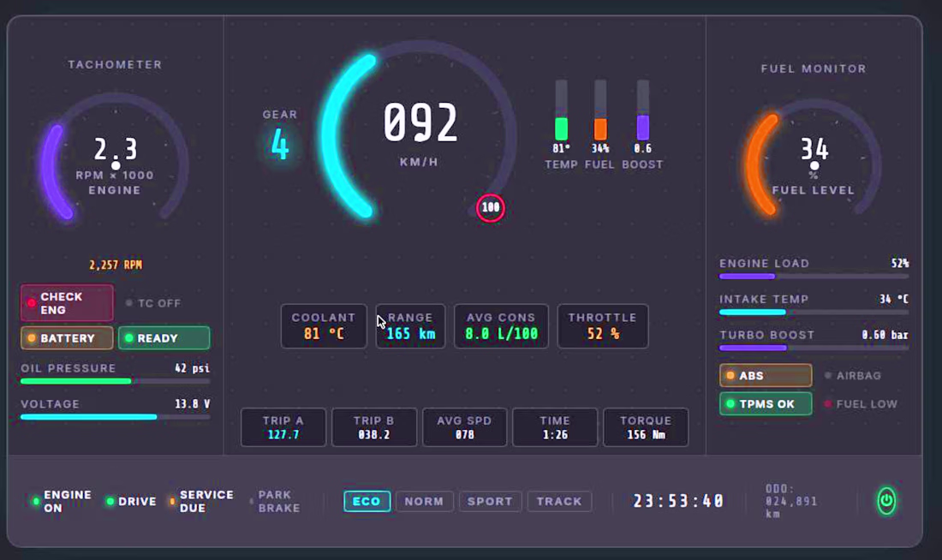942x560 pixels.
Task: Click the 42 psi oil pressure value
Action: pos(192,368)
